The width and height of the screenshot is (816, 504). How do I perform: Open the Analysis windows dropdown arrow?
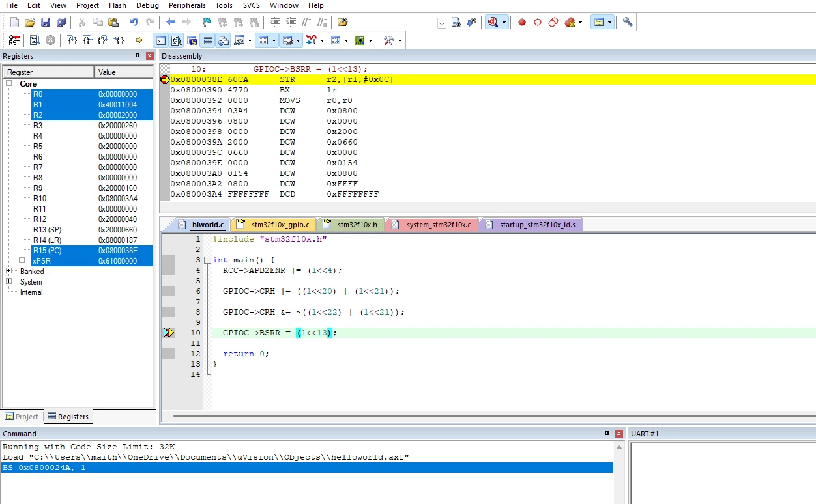point(323,40)
